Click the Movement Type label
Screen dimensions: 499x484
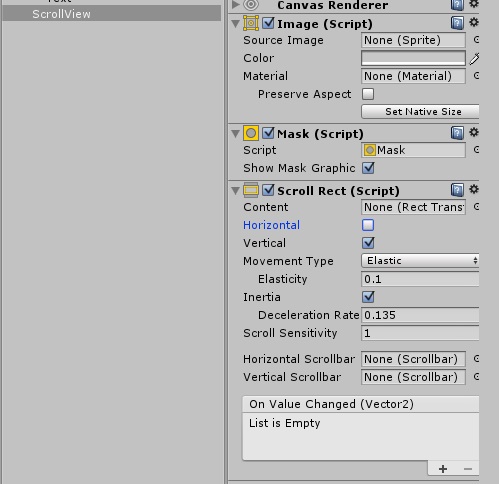pyautogui.click(x=288, y=261)
